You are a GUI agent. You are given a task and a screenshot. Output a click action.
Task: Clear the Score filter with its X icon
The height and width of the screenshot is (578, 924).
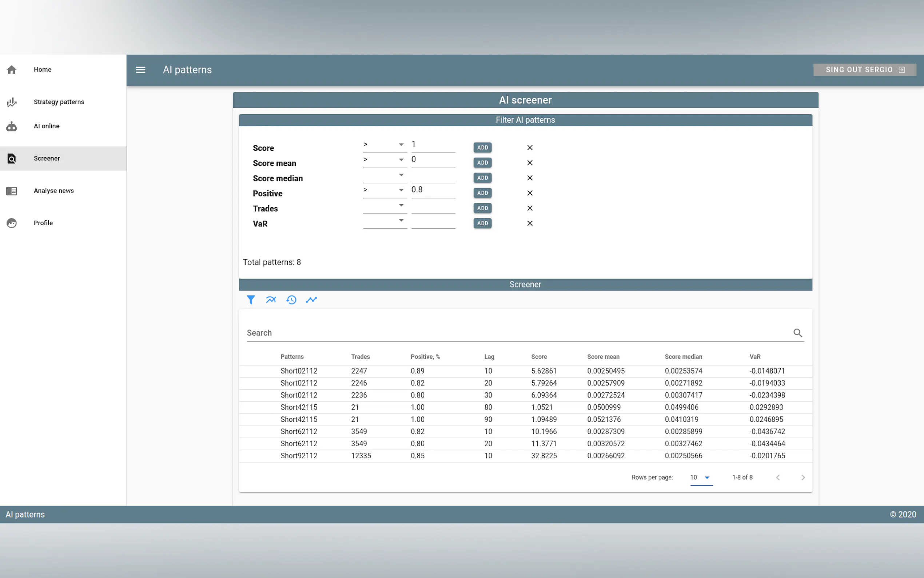(529, 147)
